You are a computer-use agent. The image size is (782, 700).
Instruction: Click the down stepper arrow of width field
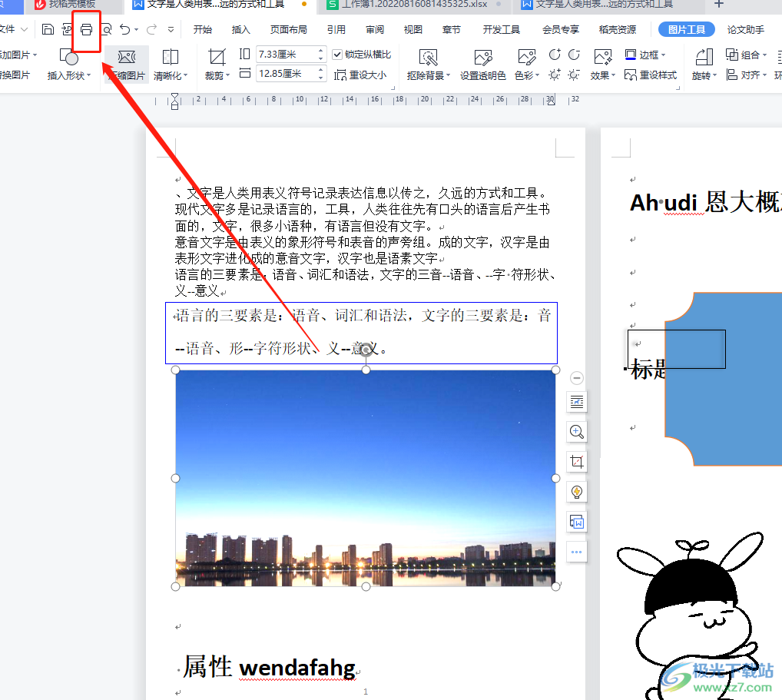320,78
